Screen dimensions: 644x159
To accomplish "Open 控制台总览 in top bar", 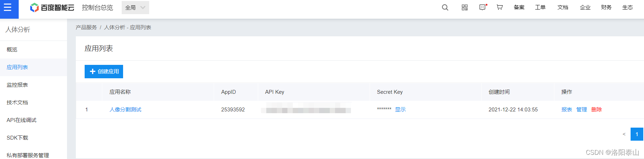I will click(97, 7).
